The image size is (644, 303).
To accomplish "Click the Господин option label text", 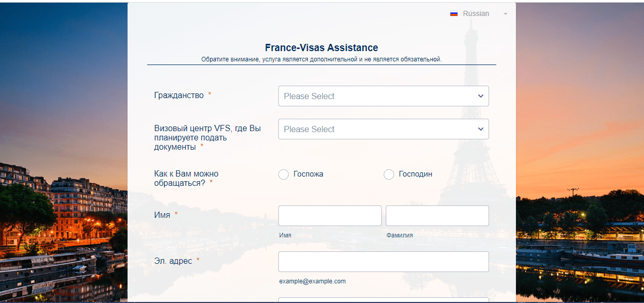I will point(415,174).
